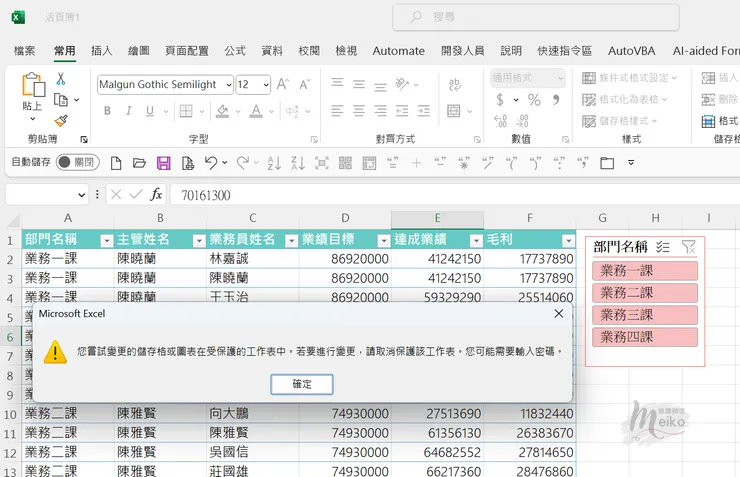Screen dimensions: 740x477
Task: Select 業務三課 in the slicer
Action: pyautogui.click(x=645, y=315)
